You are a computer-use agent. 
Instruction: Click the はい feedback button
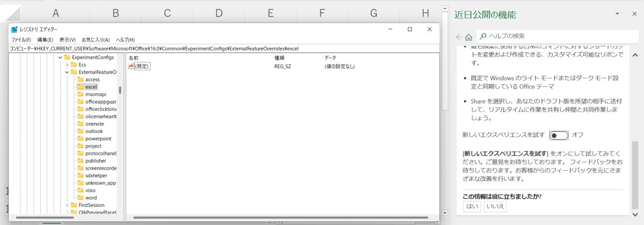(472, 206)
